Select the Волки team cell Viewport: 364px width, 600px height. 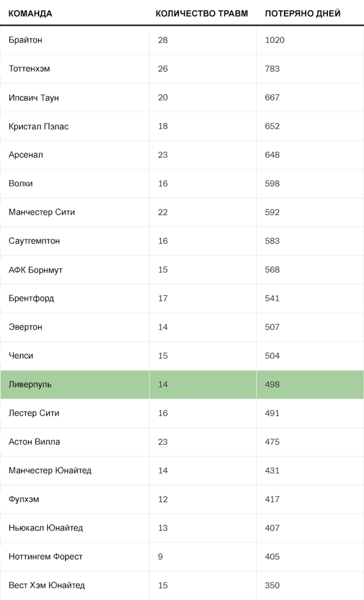(21, 184)
